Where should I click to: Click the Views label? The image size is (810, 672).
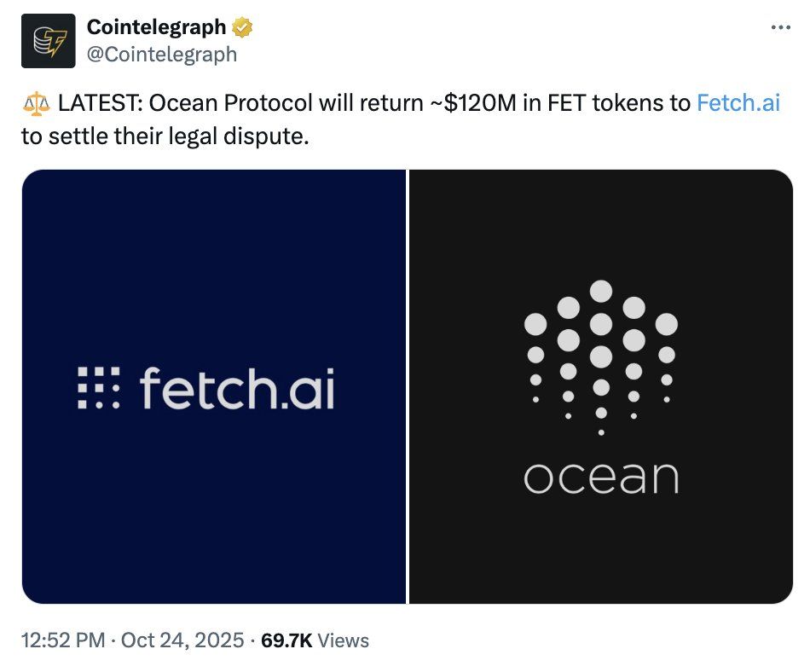pos(343,640)
